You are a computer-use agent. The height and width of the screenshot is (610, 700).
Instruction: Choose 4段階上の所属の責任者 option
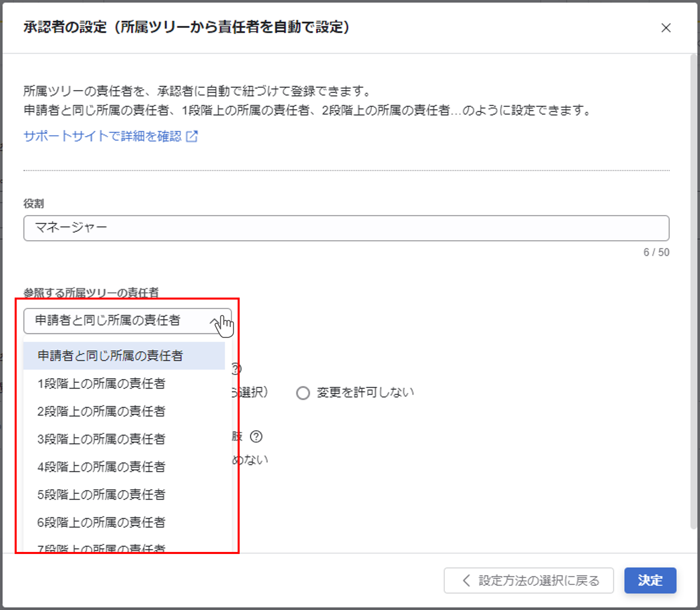(x=124, y=467)
